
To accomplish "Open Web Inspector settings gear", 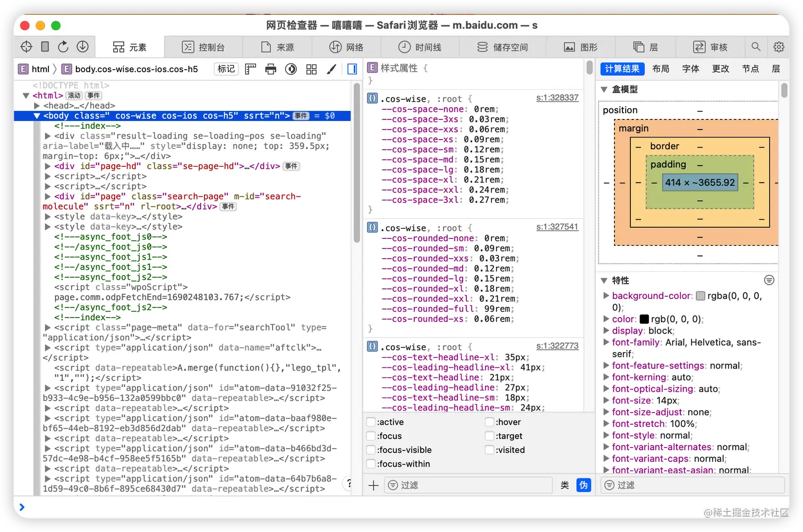I will click(x=779, y=47).
